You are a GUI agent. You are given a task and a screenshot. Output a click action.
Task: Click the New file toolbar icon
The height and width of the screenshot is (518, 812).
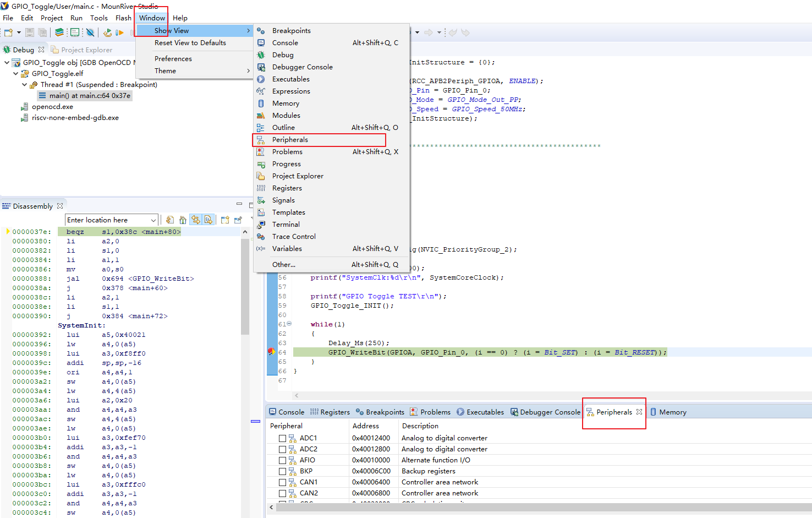[9, 32]
